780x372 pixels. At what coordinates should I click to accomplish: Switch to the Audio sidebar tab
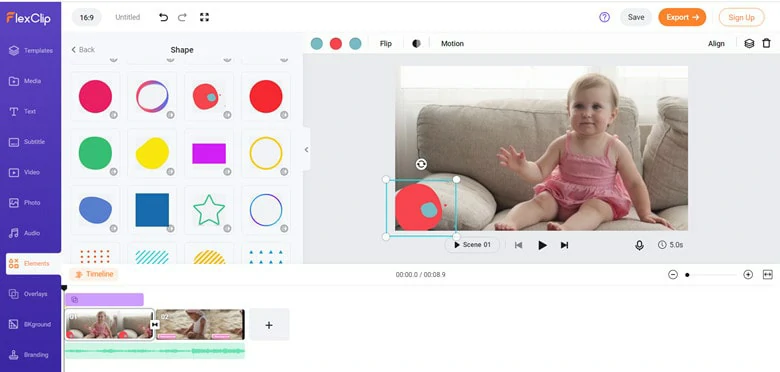[31, 233]
